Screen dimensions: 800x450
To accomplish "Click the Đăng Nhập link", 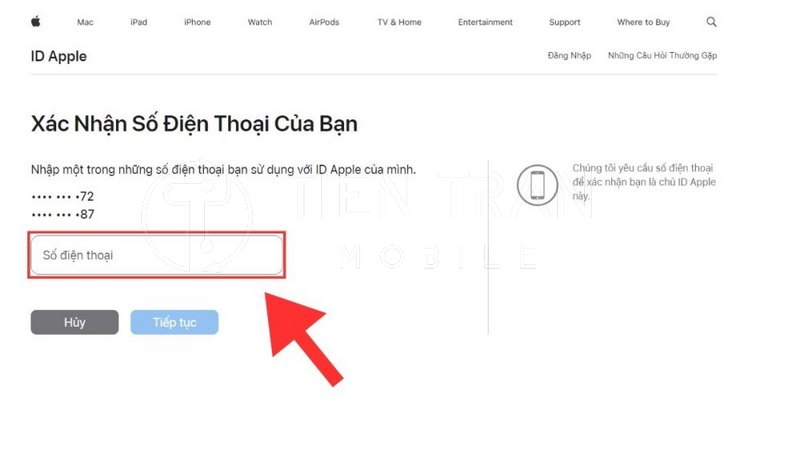I will [569, 56].
